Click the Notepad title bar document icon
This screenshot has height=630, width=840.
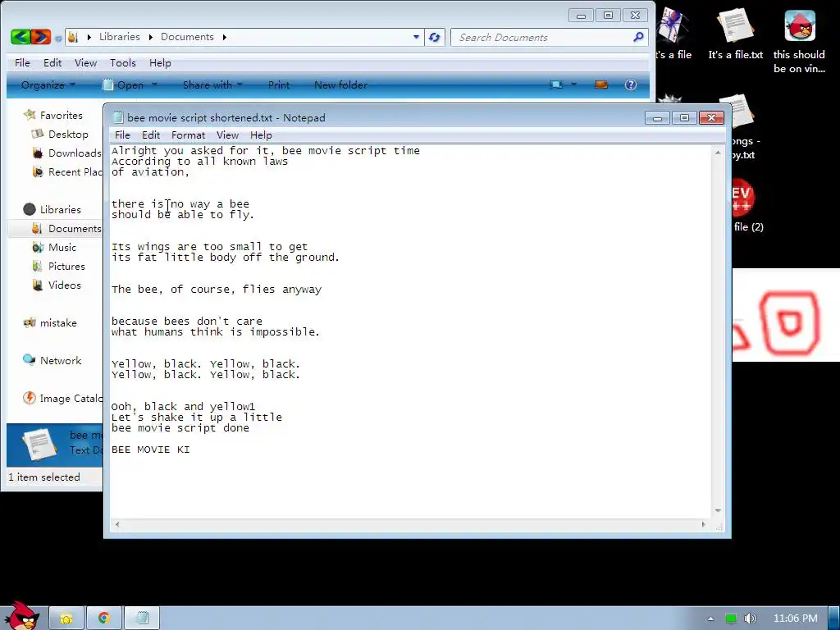tap(118, 117)
